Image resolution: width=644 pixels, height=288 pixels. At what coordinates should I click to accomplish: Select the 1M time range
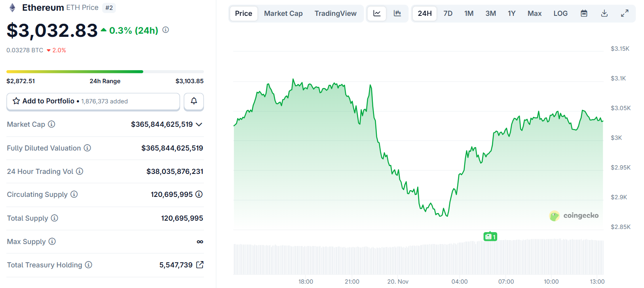coord(469,13)
